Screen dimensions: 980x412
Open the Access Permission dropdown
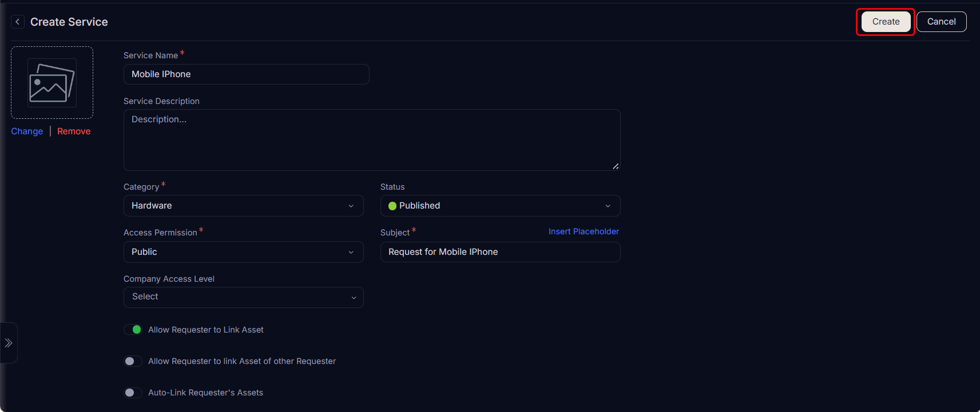pos(244,252)
